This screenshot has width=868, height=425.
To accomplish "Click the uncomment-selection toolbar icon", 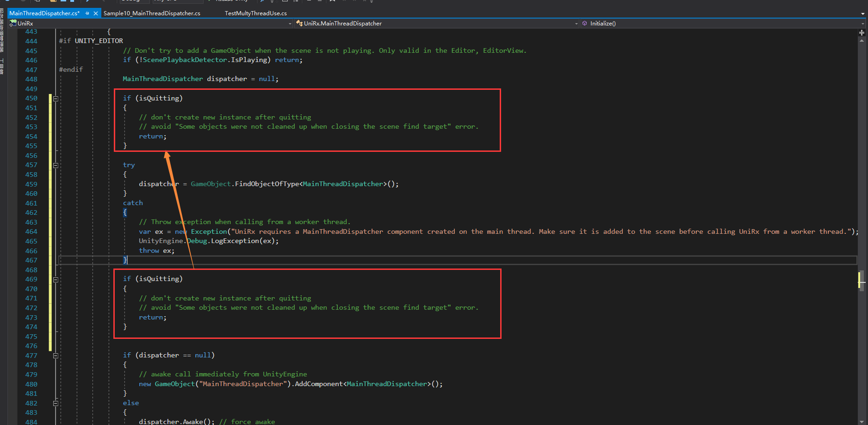I will [319, 1].
